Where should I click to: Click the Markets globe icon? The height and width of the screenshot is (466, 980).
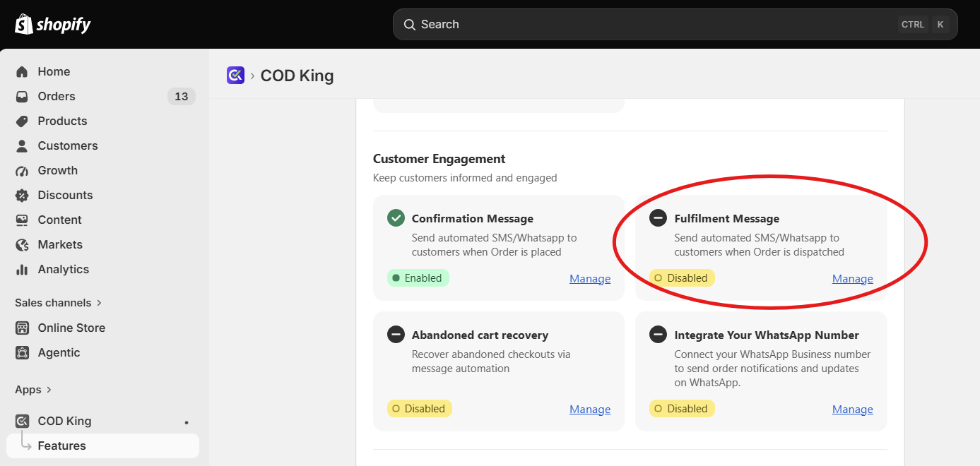tap(22, 245)
